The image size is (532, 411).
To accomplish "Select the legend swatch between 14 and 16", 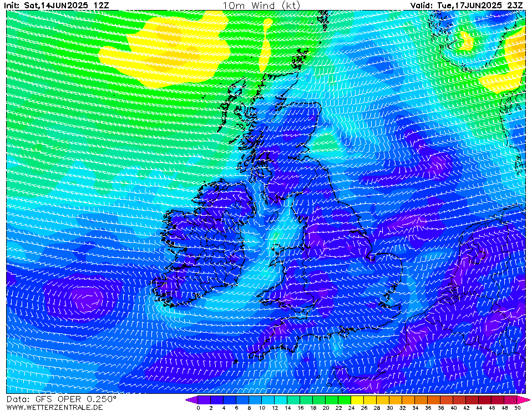I will pyautogui.click(x=293, y=400).
